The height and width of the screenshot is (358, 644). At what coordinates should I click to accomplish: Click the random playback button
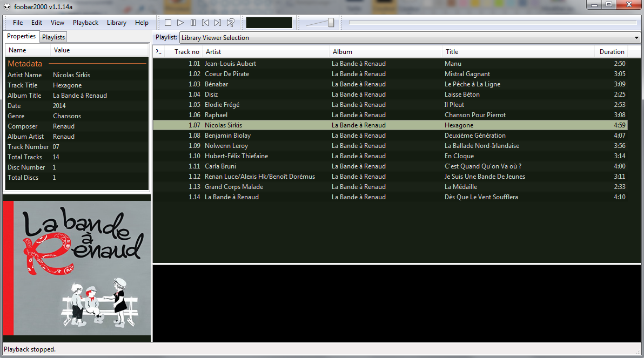(230, 23)
